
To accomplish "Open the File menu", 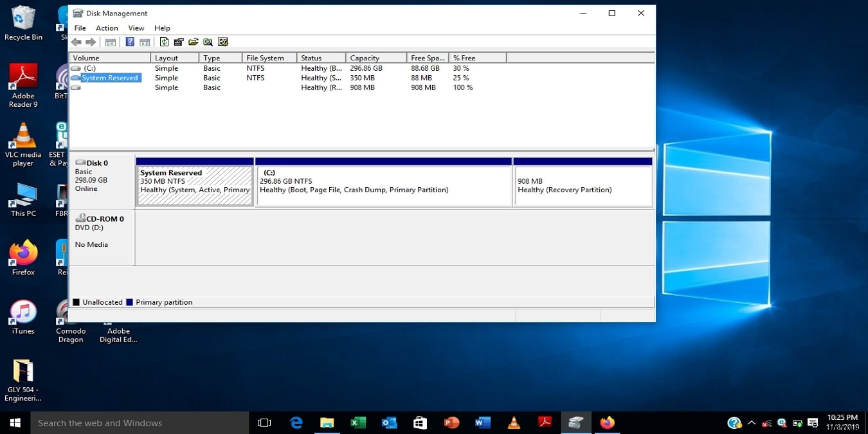I will coord(80,28).
